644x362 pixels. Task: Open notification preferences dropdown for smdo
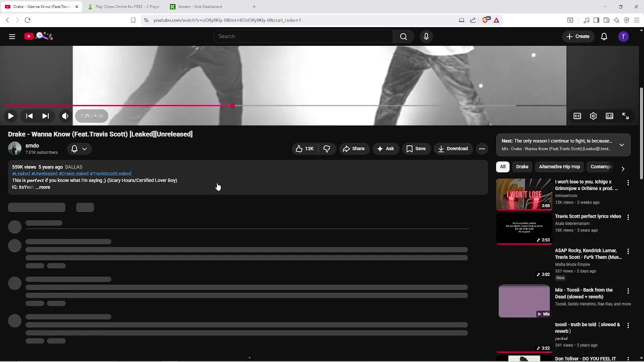click(x=79, y=149)
